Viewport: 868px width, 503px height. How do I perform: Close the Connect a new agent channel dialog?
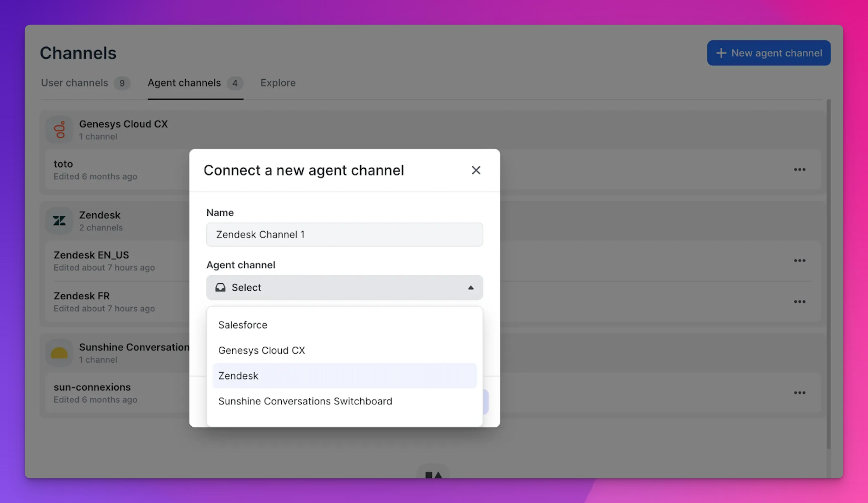point(476,170)
